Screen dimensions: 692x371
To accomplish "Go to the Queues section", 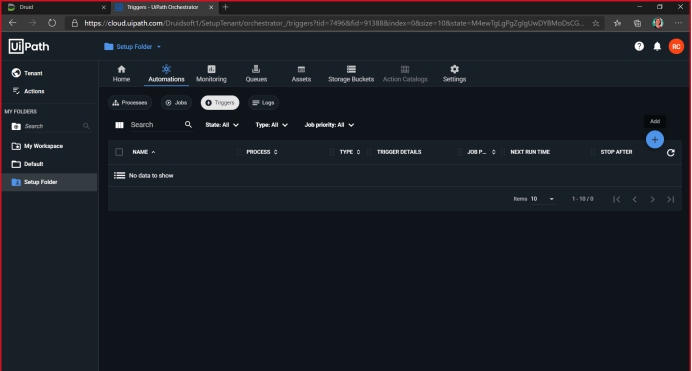I will pyautogui.click(x=256, y=74).
